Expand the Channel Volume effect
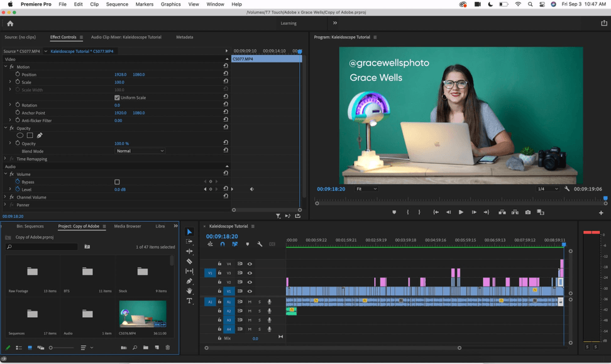 click(5, 197)
